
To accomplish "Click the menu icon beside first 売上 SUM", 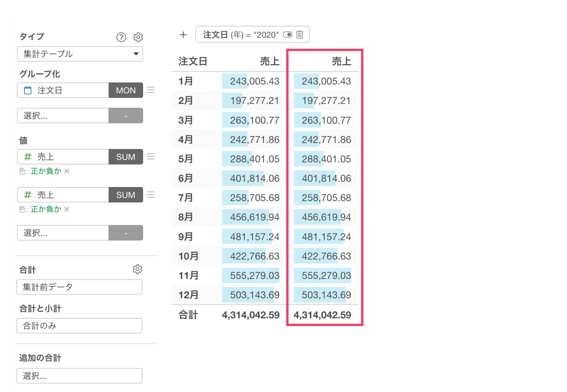I will [x=151, y=157].
